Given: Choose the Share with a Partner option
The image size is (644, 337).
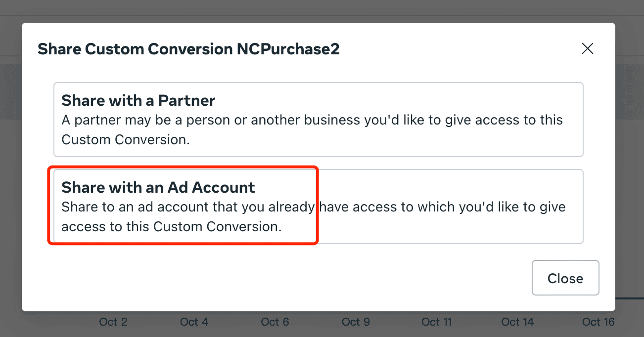Looking at the screenshot, I should tap(318, 120).
